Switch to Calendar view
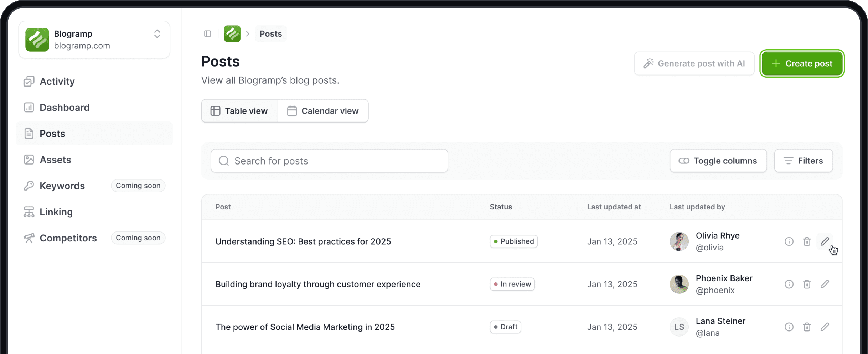This screenshot has width=868, height=354. tap(323, 111)
